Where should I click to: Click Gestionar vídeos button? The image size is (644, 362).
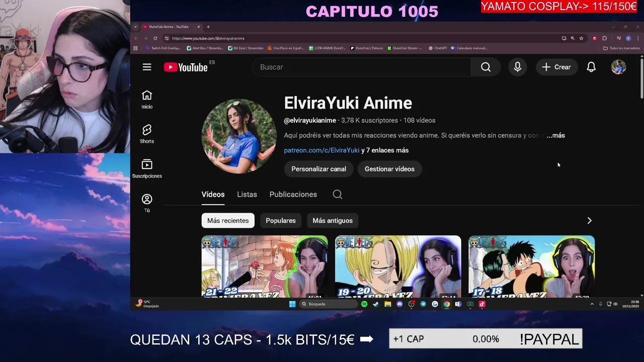click(389, 169)
